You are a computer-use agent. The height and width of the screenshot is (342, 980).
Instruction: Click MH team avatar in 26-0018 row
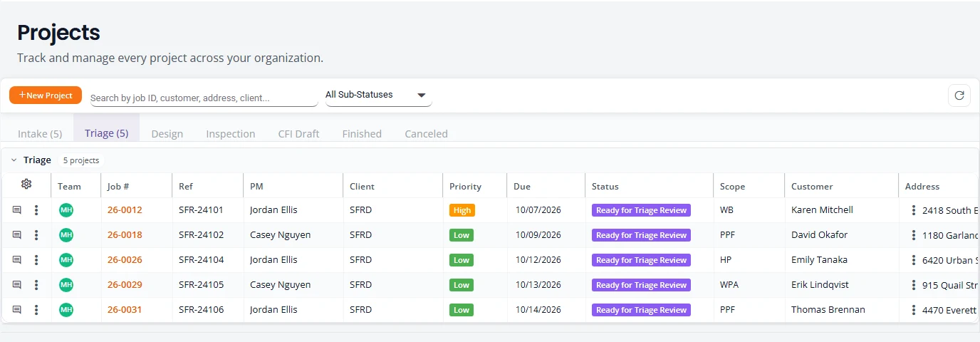(66, 235)
